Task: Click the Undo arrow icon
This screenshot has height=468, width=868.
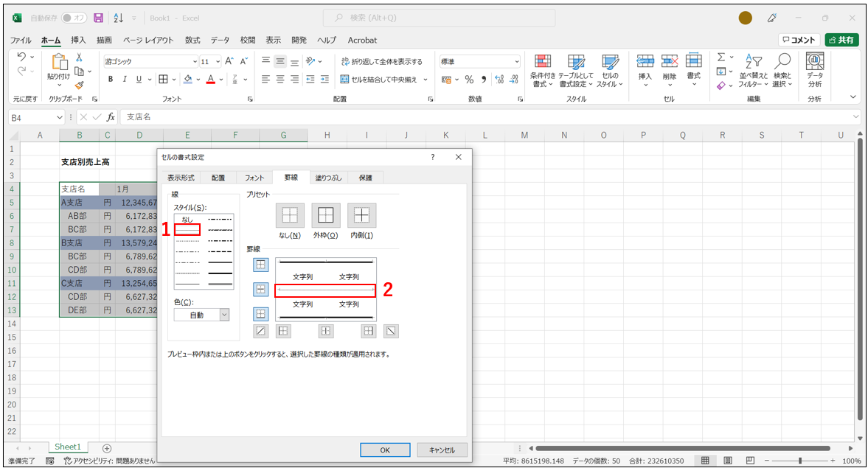Action: pyautogui.click(x=21, y=57)
